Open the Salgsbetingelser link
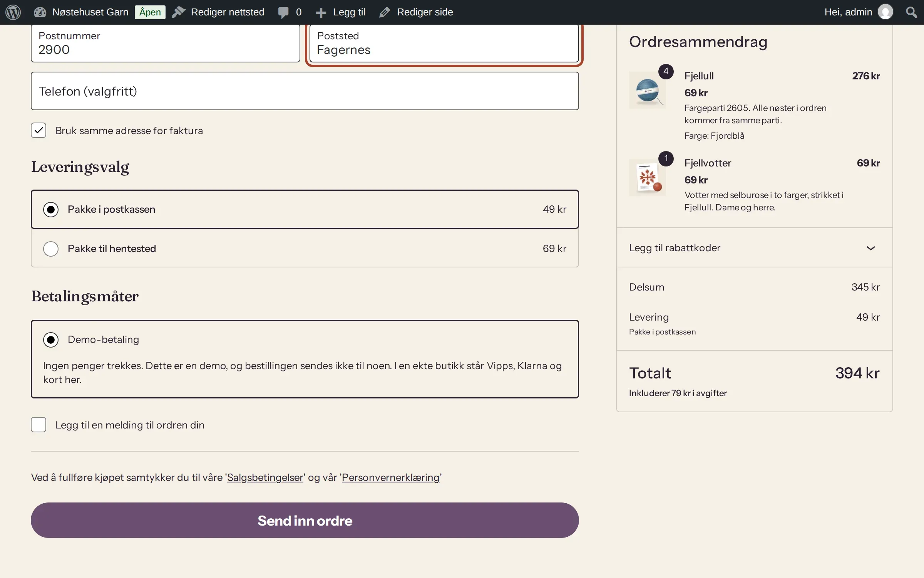This screenshot has height=578, width=924. click(265, 477)
